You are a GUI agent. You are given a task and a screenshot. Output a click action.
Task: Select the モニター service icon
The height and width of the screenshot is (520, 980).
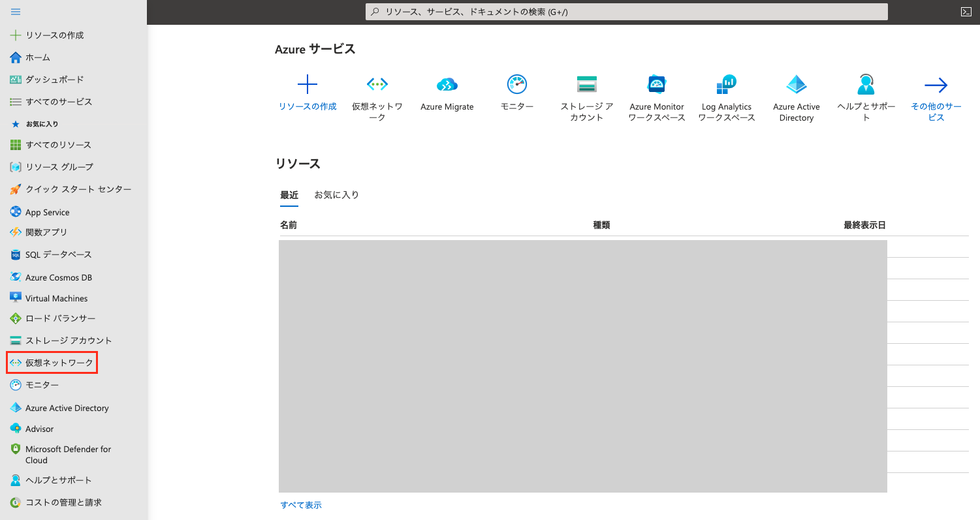[516, 91]
